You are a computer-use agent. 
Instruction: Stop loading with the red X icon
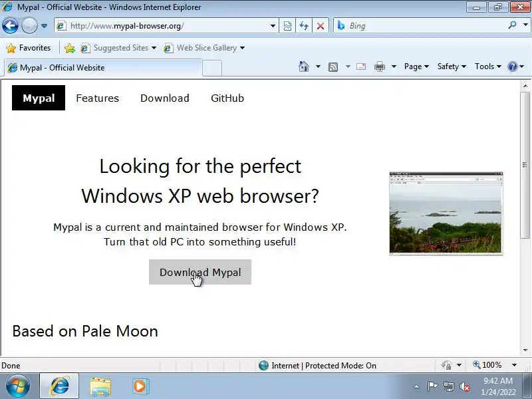(321, 26)
